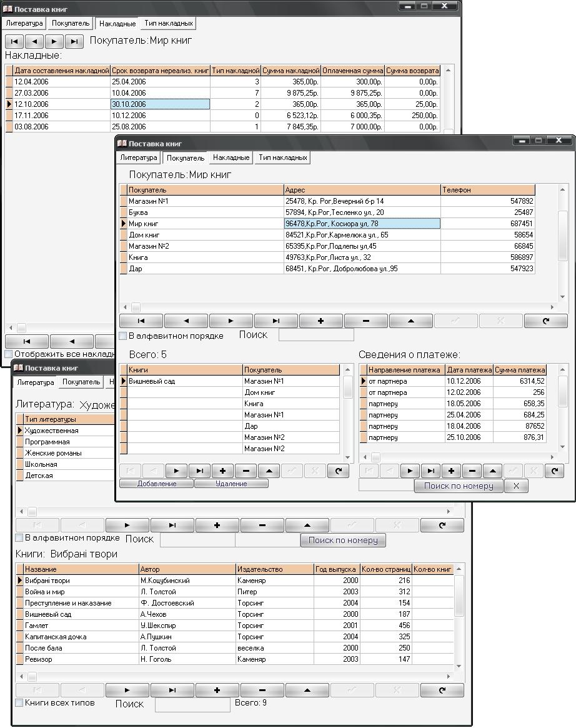This screenshot has width=576, height=728.
Task: Click vertical scrollbar of bottom books table
Action: [459, 617]
